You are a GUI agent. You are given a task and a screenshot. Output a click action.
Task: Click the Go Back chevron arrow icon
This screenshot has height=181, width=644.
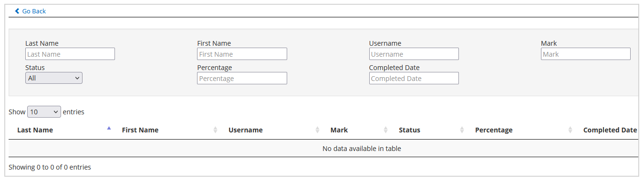[18, 11]
